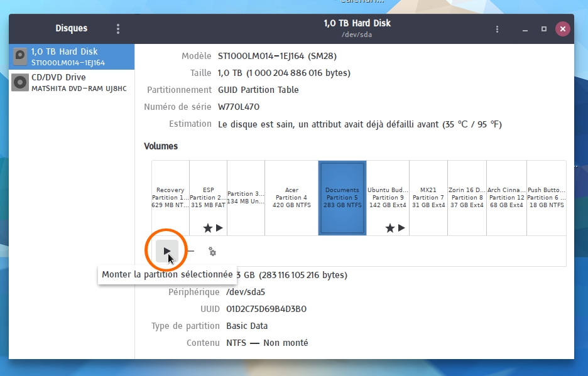Screen dimensions: 588x376
Task: Click the CD/DVD drive disc icon
Action: click(x=21, y=82)
